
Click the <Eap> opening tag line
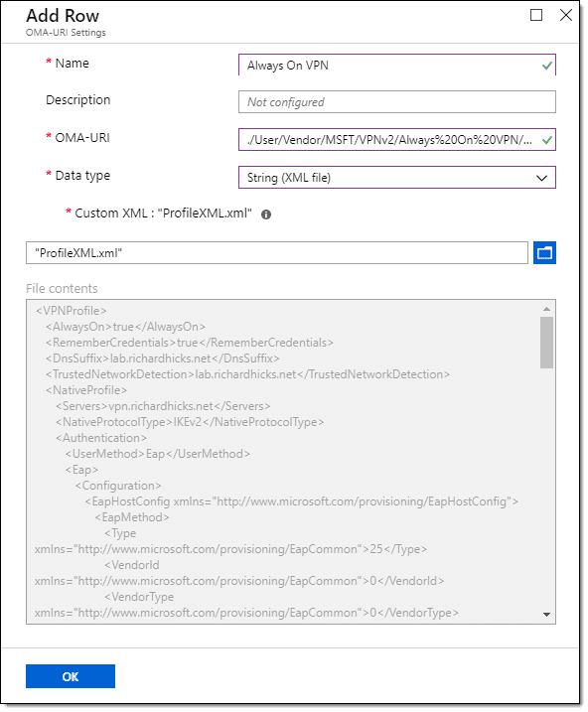[x=81, y=470]
